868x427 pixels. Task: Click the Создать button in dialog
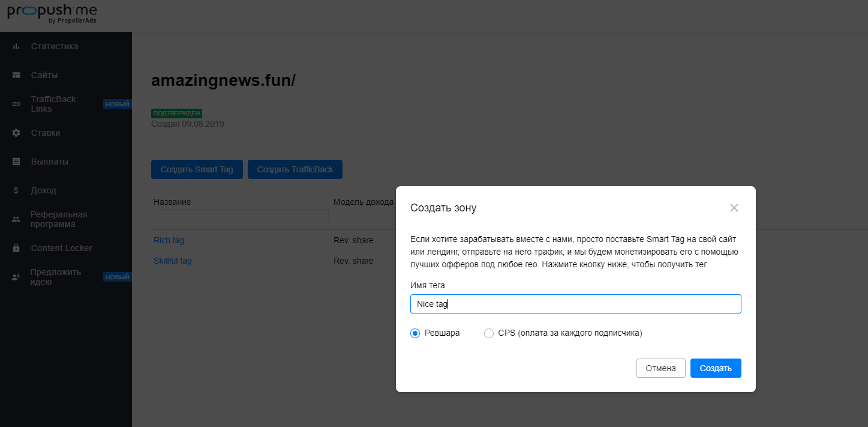pos(716,368)
